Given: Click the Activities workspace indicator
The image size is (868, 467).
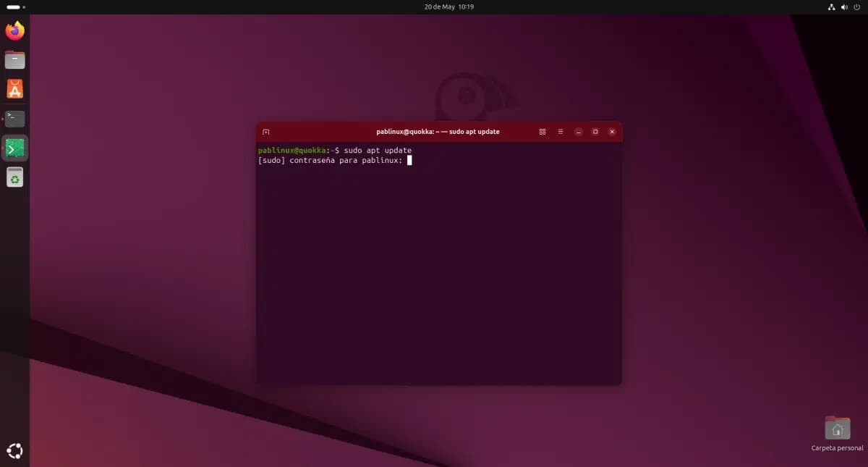Looking at the screenshot, I should click(x=15, y=7).
